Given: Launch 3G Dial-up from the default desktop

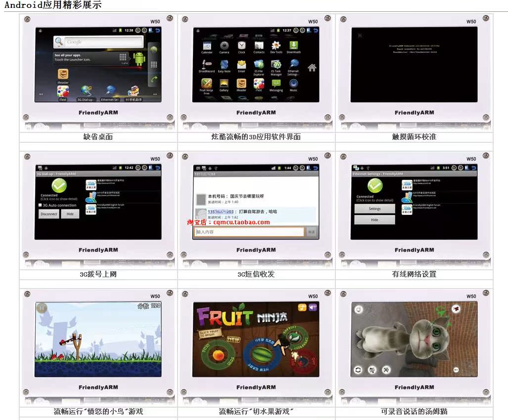Looking at the screenshot, I should coord(86,93).
